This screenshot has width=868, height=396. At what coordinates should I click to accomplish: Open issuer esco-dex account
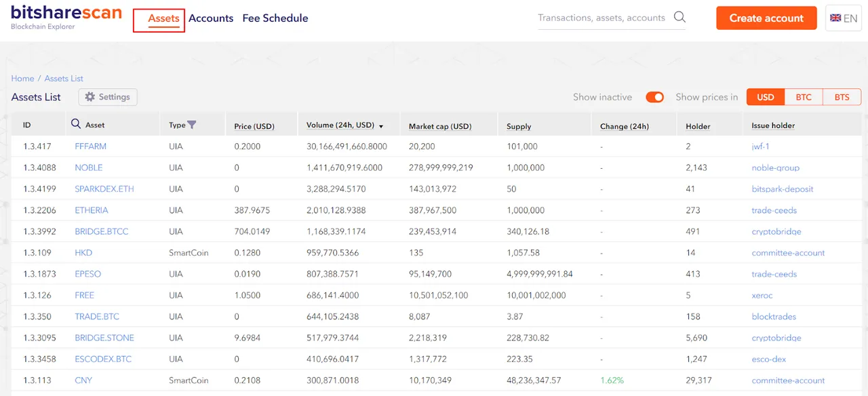coord(768,359)
